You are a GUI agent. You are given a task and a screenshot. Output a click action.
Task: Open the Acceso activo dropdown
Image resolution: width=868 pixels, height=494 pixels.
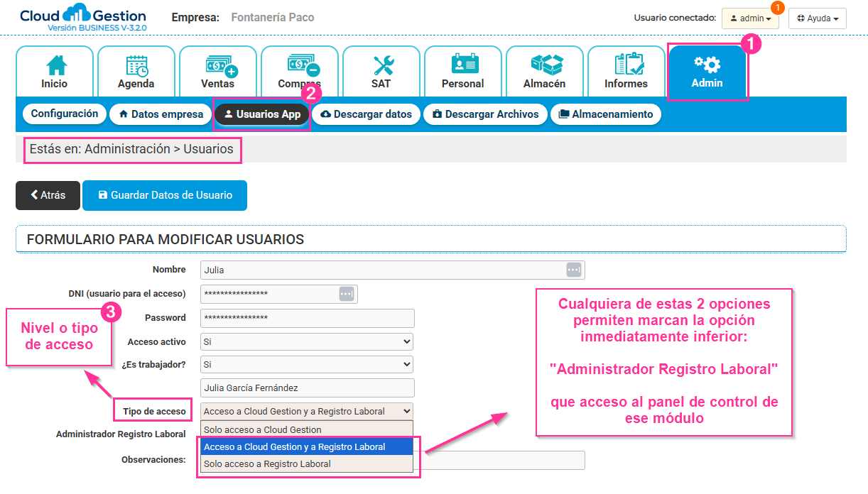[308, 341]
